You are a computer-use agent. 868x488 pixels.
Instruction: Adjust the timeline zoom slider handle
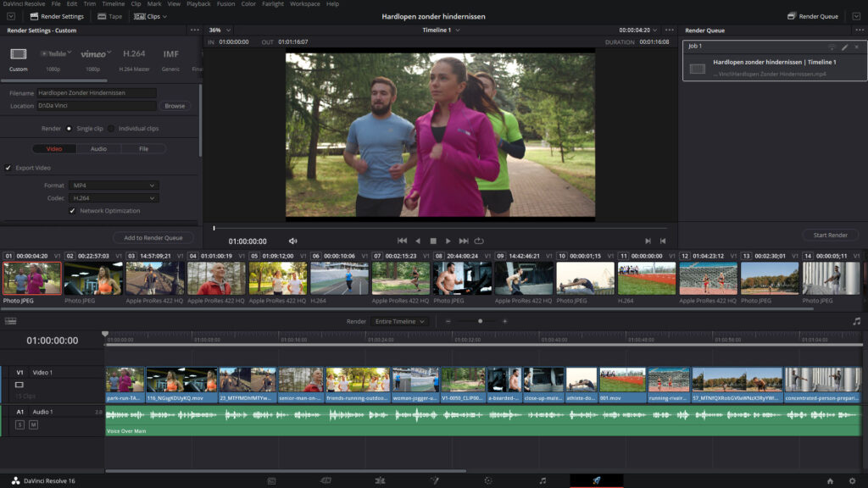click(480, 321)
